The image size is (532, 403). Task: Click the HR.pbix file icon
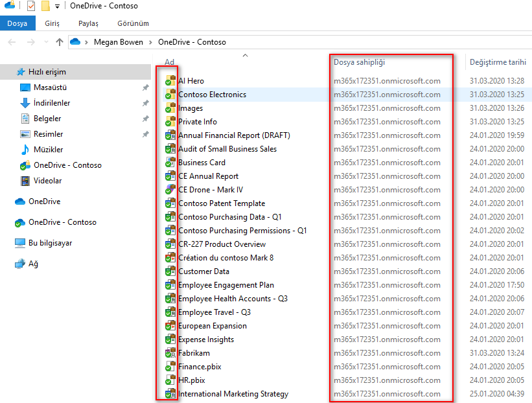tap(170, 380)
